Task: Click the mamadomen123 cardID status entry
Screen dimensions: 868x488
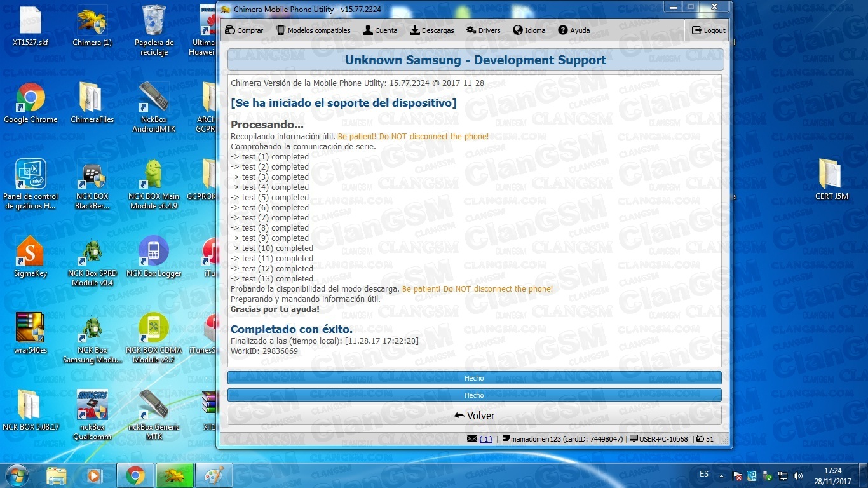Action: pos(562,439)
